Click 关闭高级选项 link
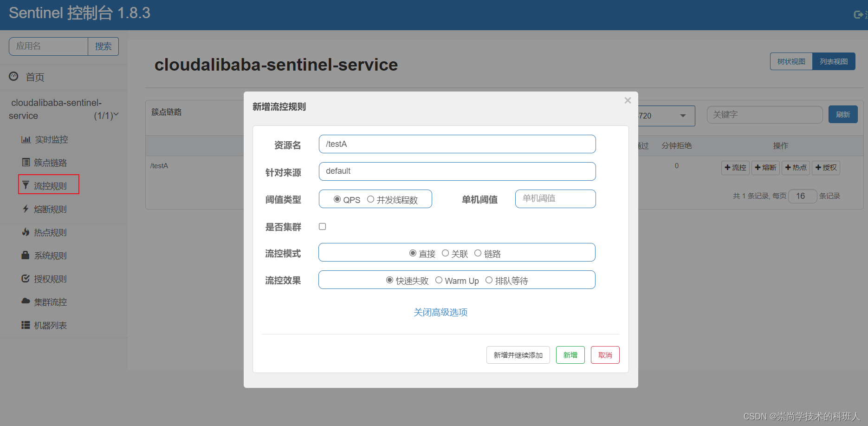 (440, 312)
